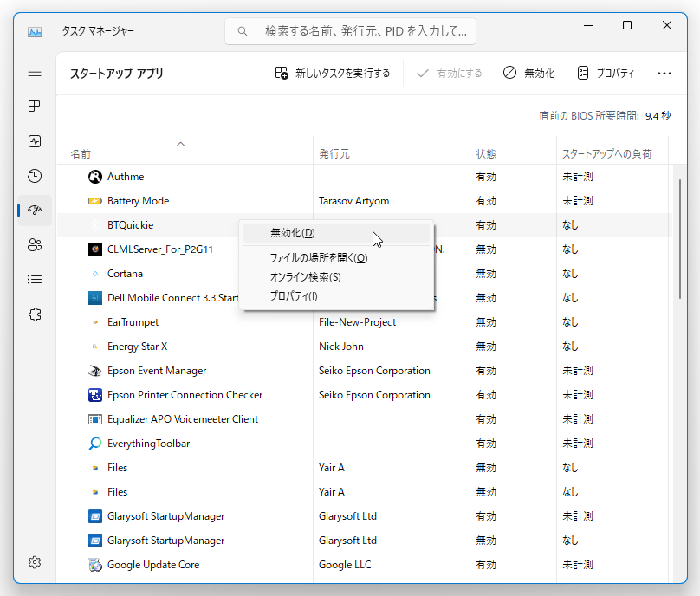Select the BTQuickie row name

coord(130,225)
